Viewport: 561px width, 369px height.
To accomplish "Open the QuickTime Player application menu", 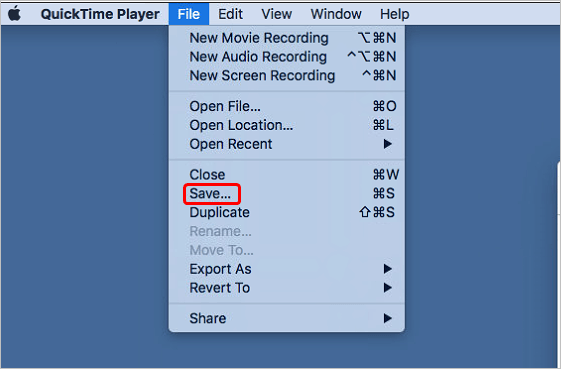I will [100, 14].
